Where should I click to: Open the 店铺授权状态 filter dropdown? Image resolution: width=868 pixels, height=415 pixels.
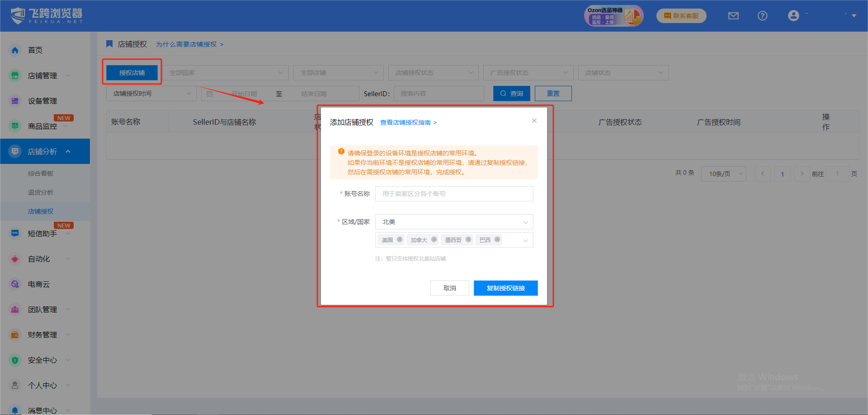point(433,73)
